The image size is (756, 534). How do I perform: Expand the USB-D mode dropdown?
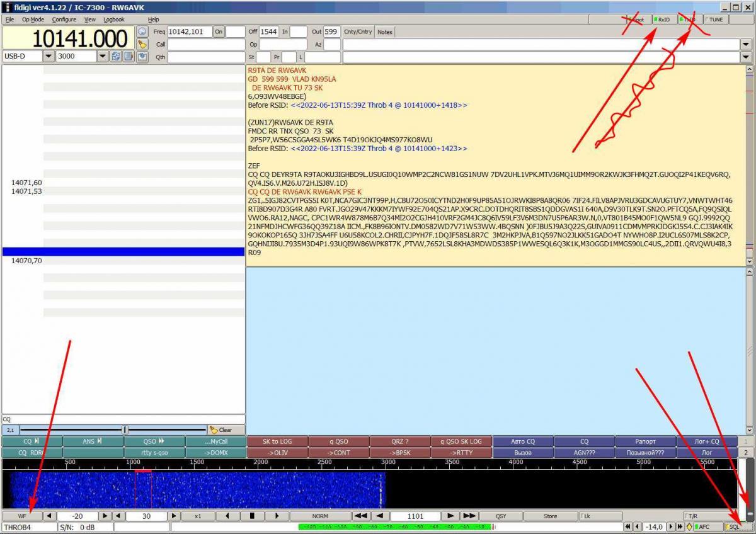click(x=49, y=56)
